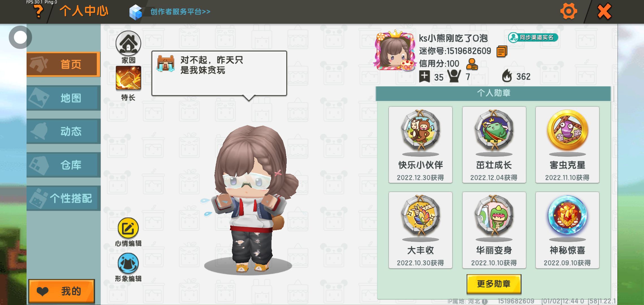Viewport: 644px width, 305px height.
Task: View the 害虫克星 gold medal
Action: pos(567,145)
